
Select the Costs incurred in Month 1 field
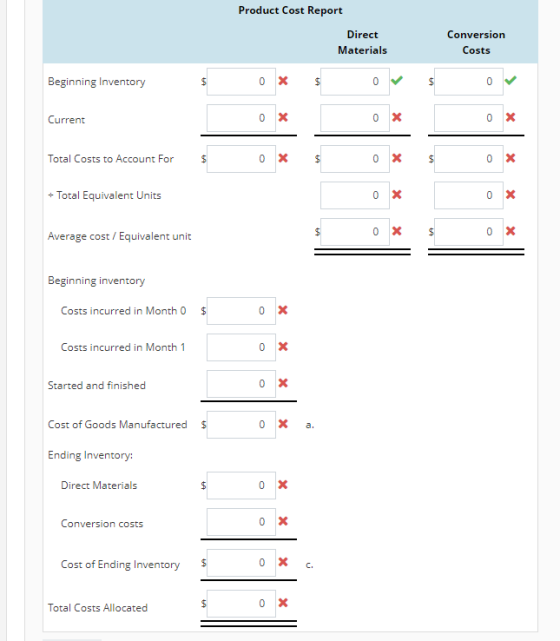(x=241, y=347)
